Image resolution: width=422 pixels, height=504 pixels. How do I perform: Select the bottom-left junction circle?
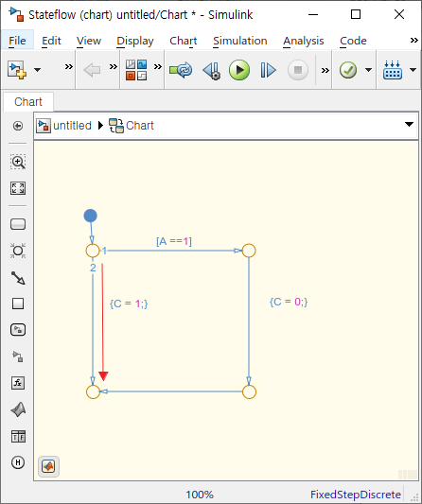pos(93,391)
